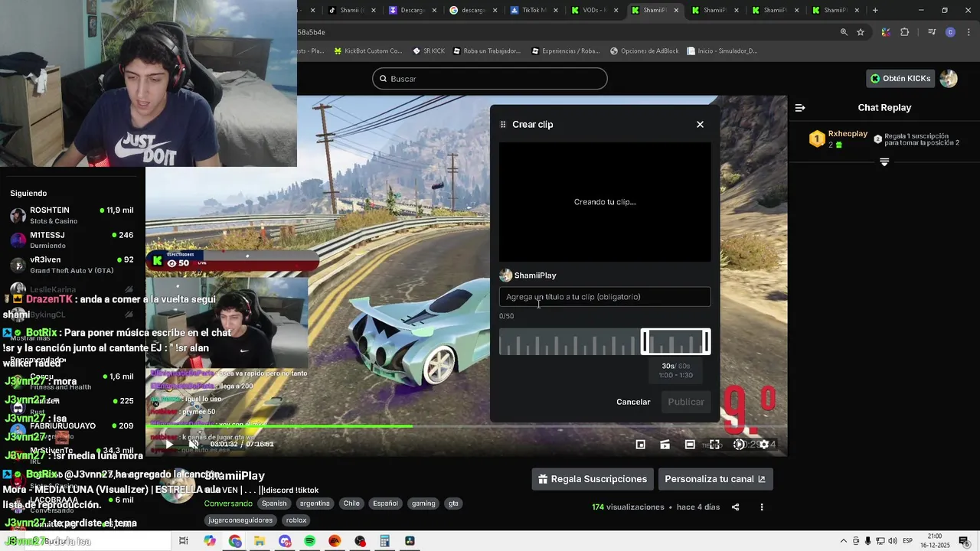Open the VOD more options menu

pyautogui.click(x=762, y=507)
